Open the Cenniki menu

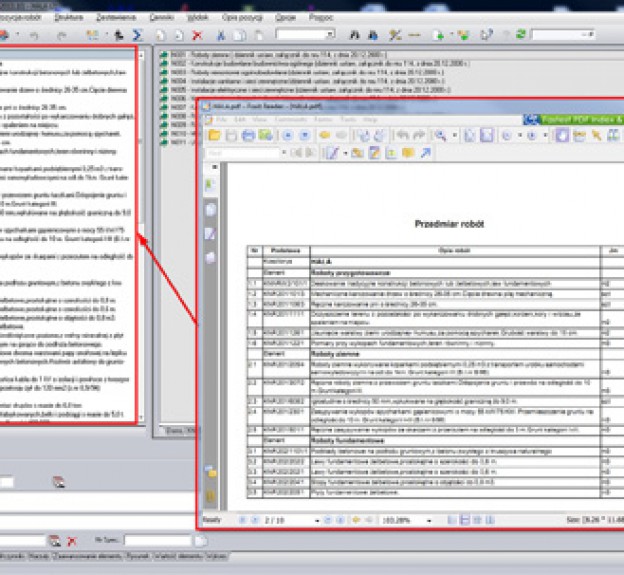162,18
